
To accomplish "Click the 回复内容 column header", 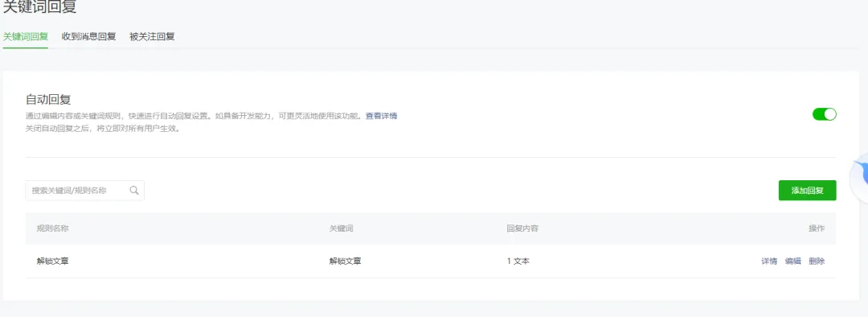I will (522, 228).
